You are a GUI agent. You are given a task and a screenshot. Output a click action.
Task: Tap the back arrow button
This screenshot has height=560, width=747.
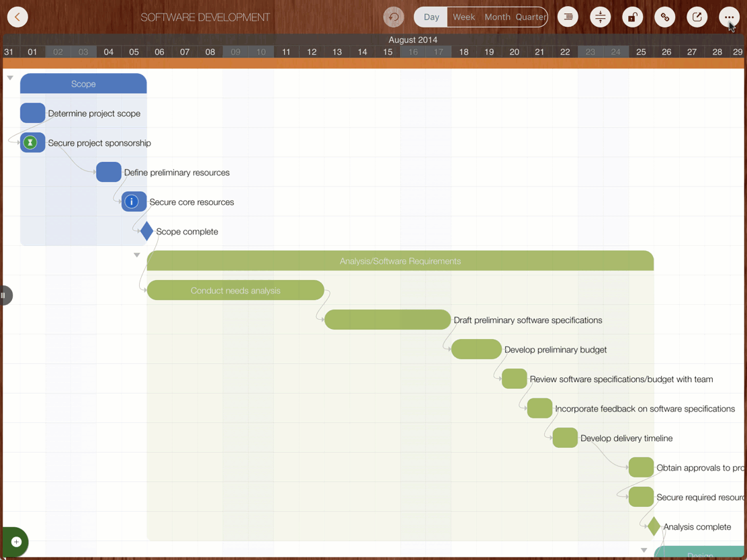(17, 17)
